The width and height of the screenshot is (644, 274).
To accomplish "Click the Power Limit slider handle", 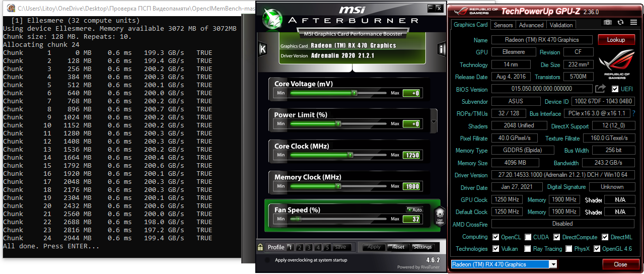I will point(338,124).
